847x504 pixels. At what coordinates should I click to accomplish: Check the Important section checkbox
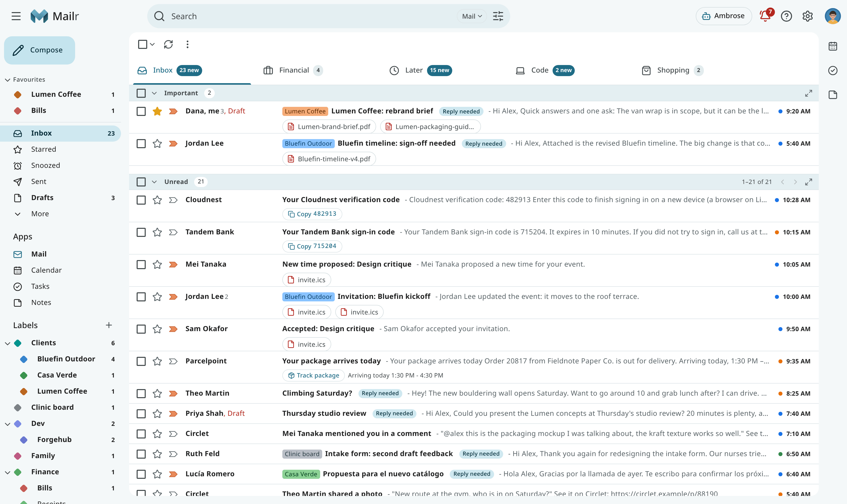pyautogui.click(x=141, y=93)
